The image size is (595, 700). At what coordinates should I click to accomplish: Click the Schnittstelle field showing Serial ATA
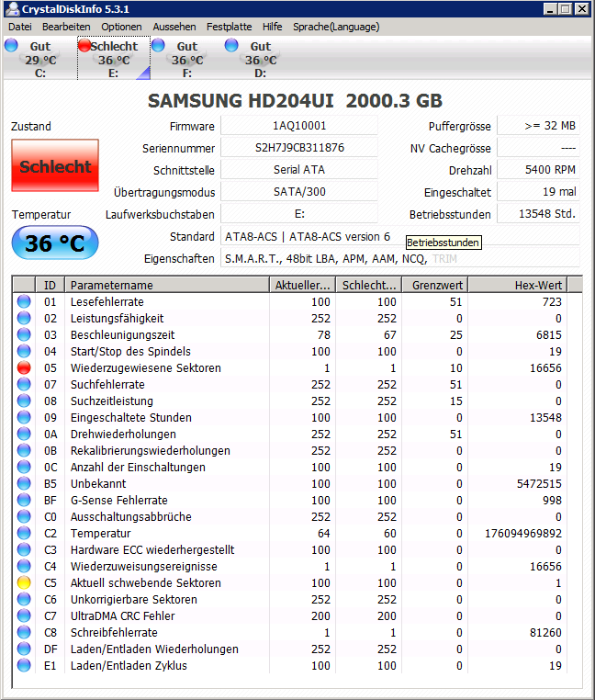[299, 170]
